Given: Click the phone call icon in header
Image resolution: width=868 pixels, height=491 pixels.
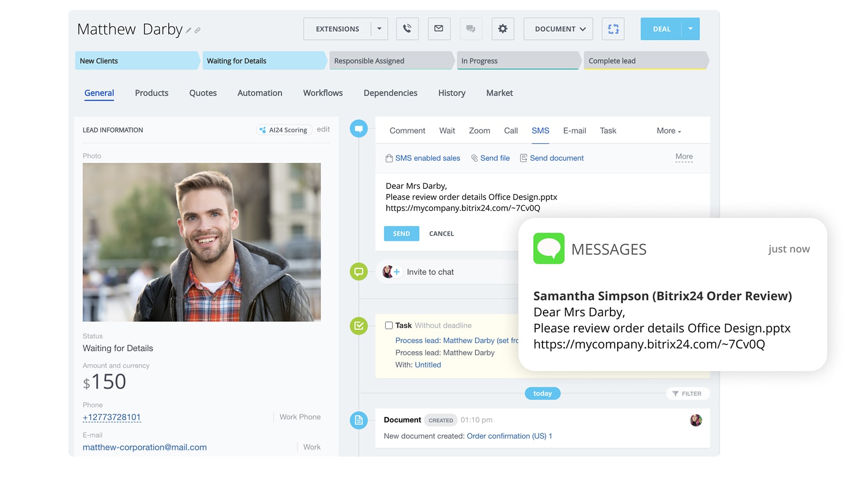Looking at the screenshot, I should 407,29.
